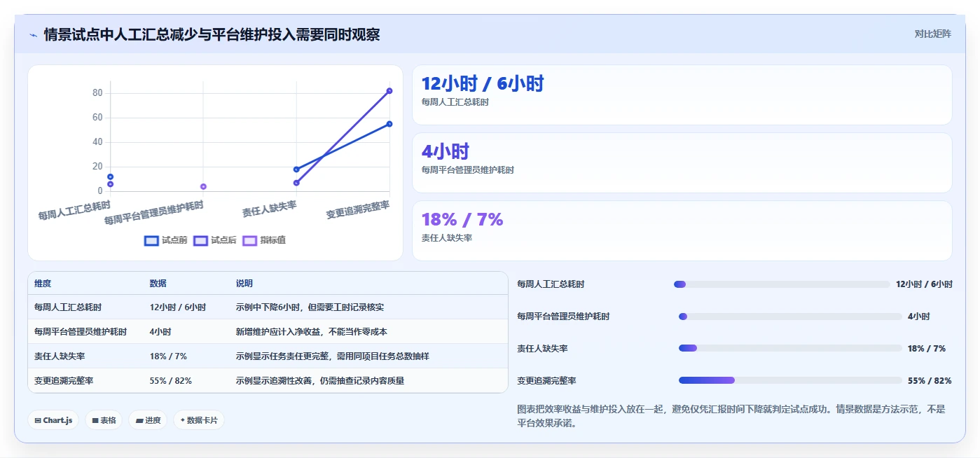
Task: Toggle the 试点后 legend series
Action: [x=215, y=240]
